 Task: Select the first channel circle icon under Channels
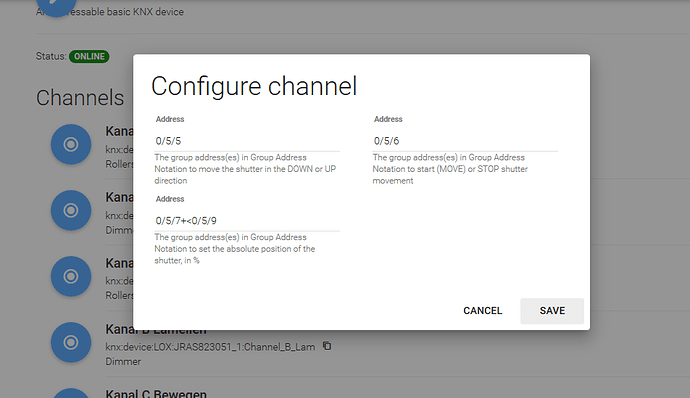click(x=71, y=144)
